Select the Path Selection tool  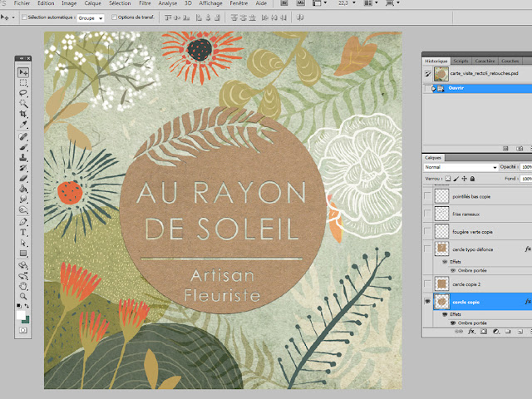pos(23,243)
